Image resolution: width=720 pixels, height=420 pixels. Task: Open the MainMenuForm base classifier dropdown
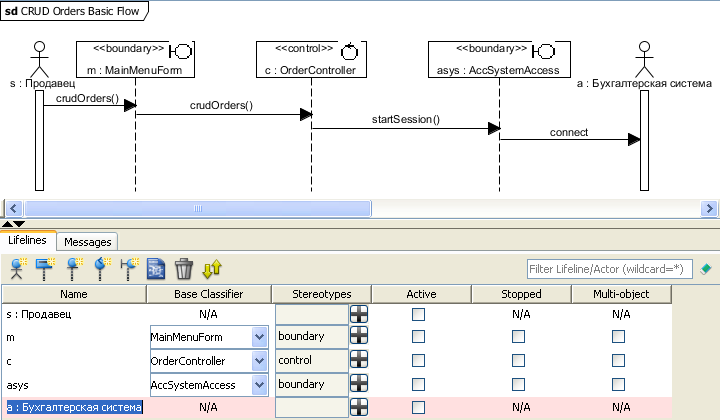(x=259, y=337)
